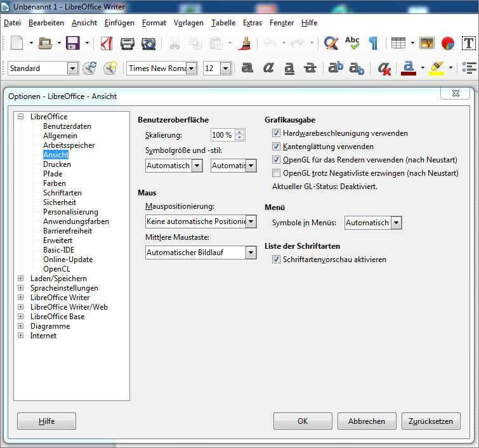479x448 pixels.
Task: Open Print Preview icon
Action: pos(148,44)
